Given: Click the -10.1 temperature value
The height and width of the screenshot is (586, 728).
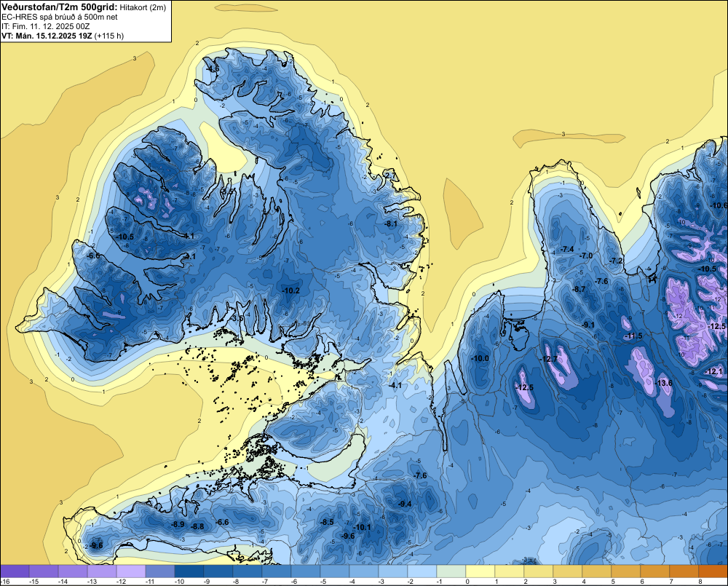Looking at the screenshot, I should coord(363,527).
